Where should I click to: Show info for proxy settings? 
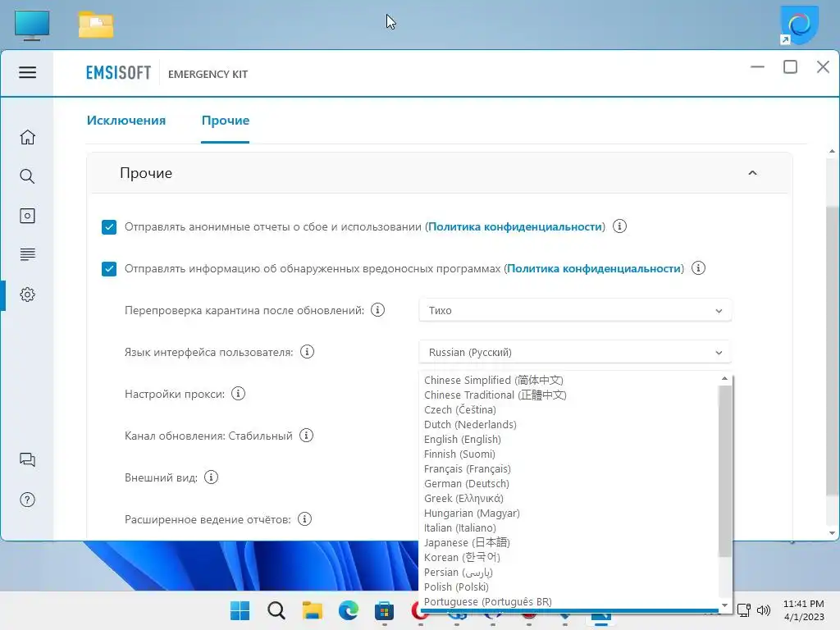238,393
